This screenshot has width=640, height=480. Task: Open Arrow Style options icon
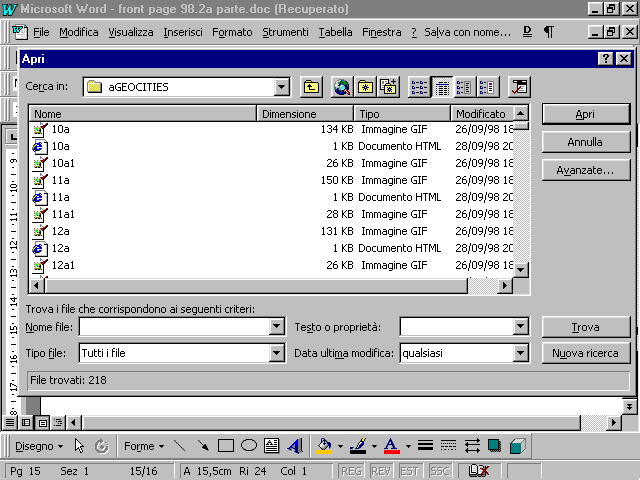pyautogui.click(x=472, y=446)
